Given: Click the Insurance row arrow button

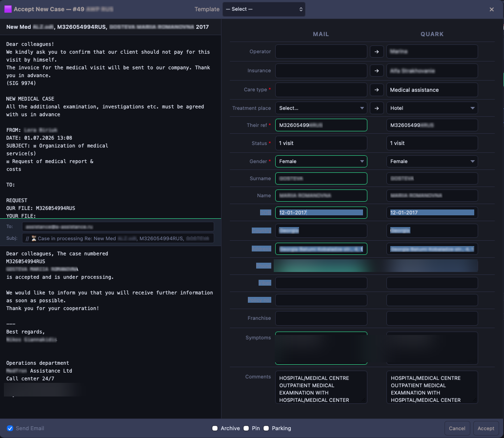Looking at the screenshot, I should click(376, 71).
